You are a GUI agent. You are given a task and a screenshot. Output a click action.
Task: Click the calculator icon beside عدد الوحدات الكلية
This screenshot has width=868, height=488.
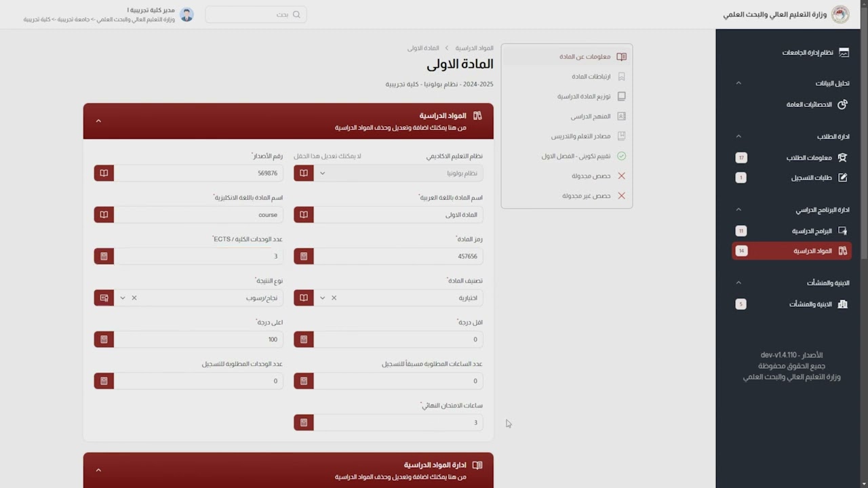pos(104,256)
